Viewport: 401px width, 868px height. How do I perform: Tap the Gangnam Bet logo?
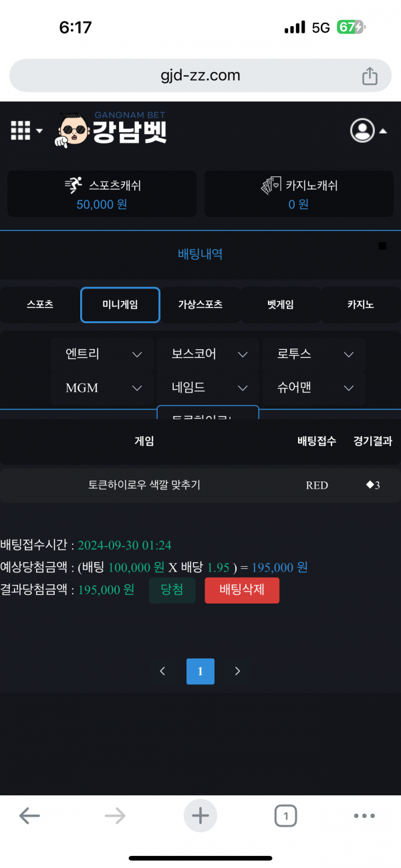112,129
